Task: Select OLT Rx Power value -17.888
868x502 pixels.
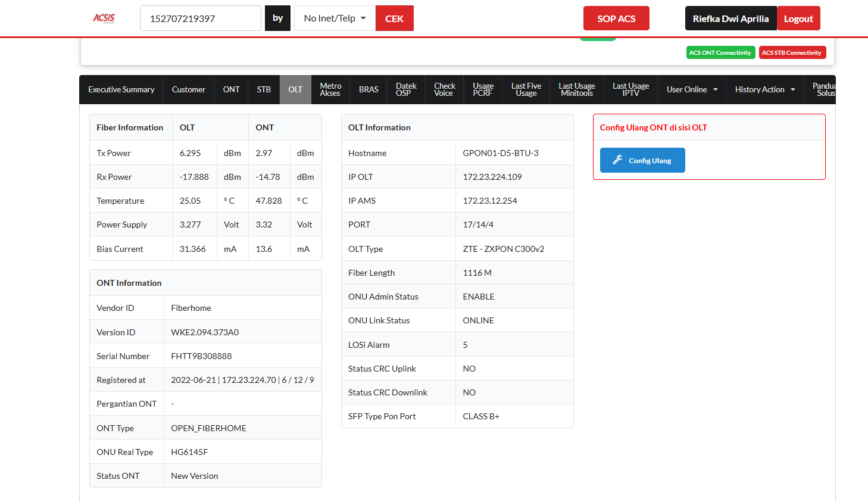Action: pyautogui.click(x=194, y=177)
